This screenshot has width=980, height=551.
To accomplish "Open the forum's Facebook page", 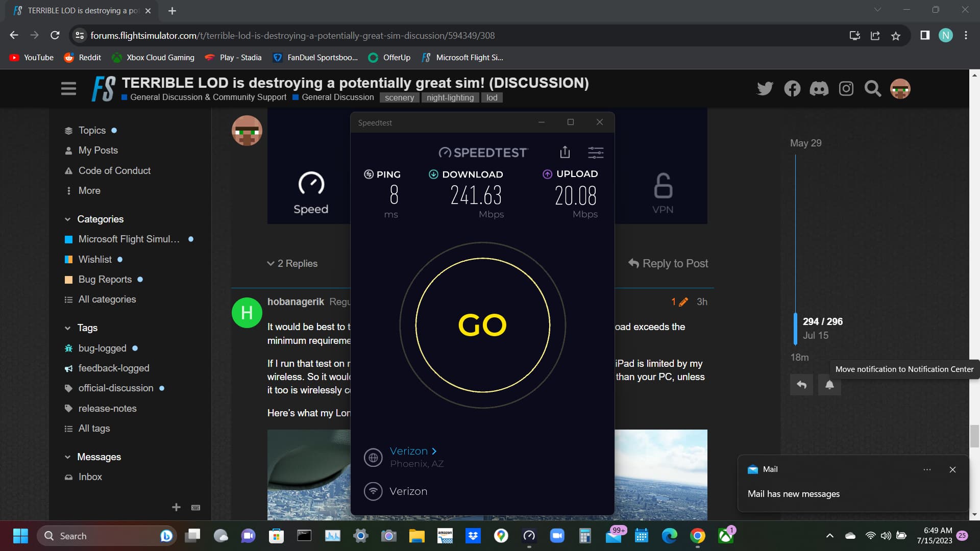I will pyautogui.click(x=792, y=89).
